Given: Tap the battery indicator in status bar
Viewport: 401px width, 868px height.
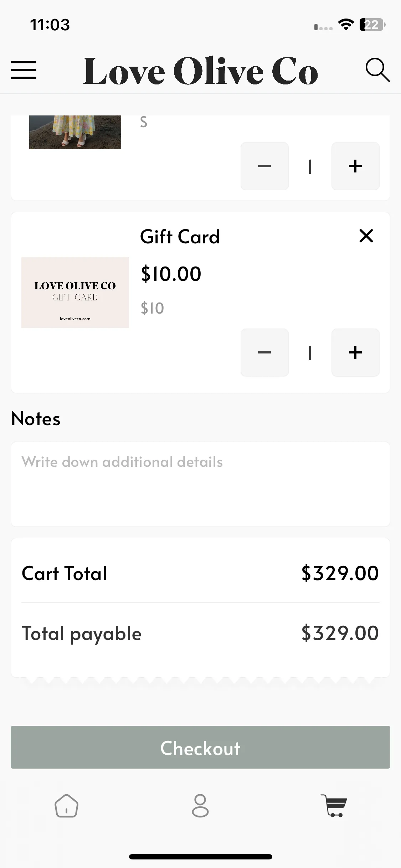Looking at the screenshot, I should [372, 25].
